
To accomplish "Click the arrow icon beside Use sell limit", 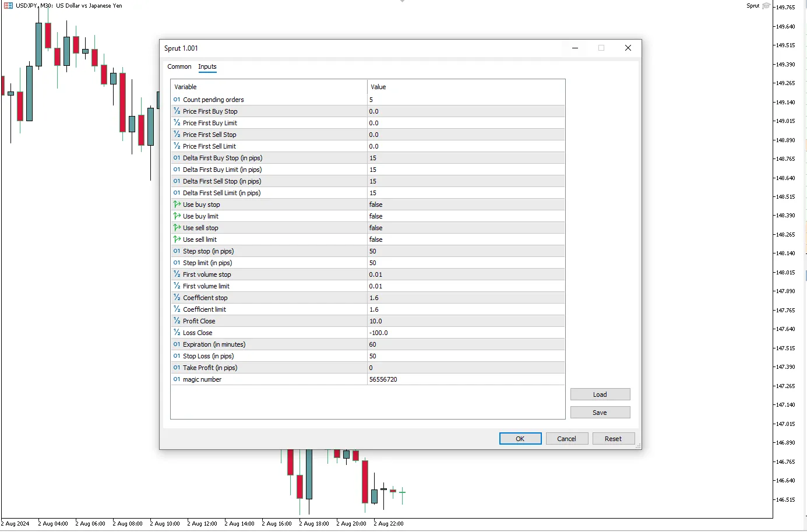I will coord(177,239).
